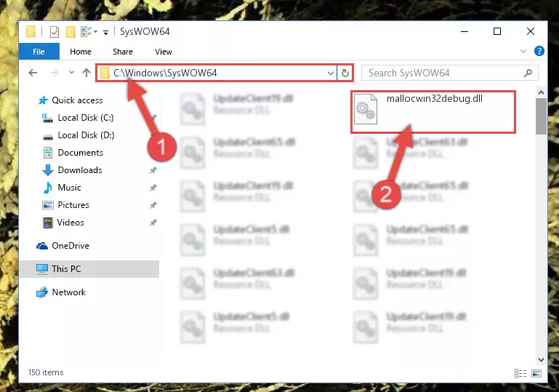559x392 pixels.
Task: Go forward with the forward arrow
Action: (55, 73)
